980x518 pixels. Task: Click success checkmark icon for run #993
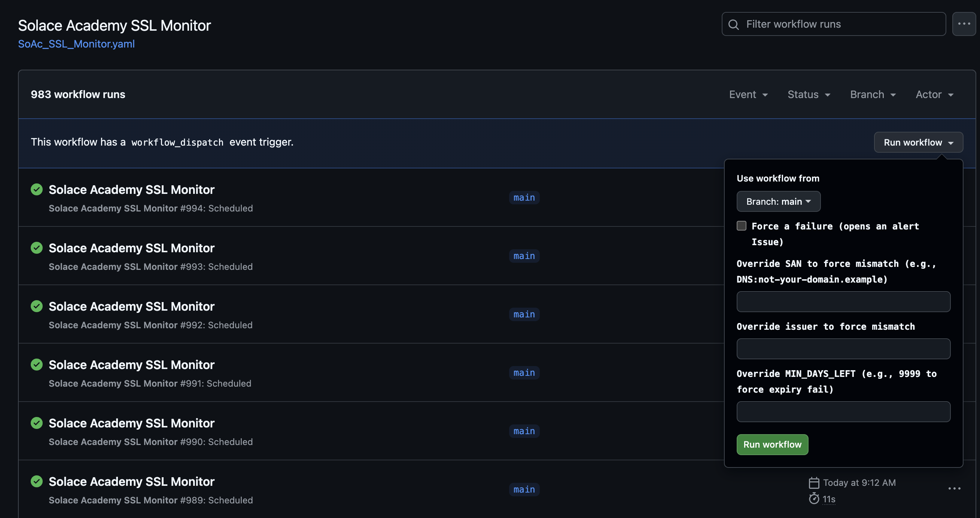(37, 248)
